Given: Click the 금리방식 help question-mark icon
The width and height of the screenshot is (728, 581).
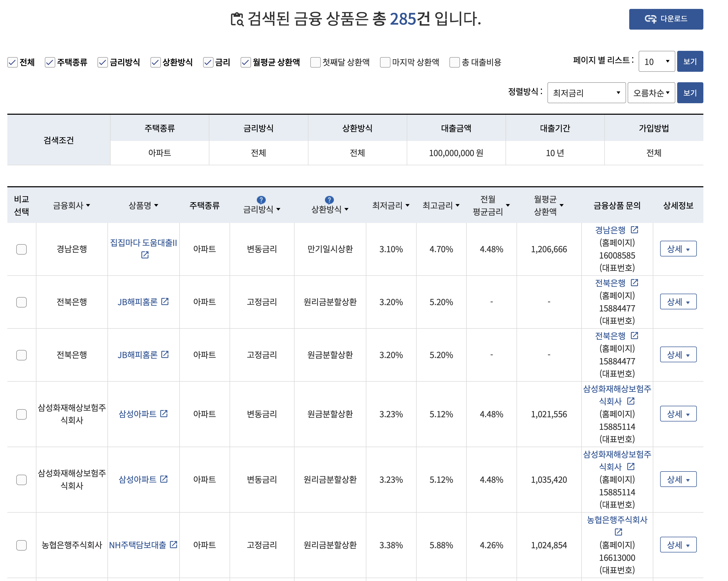Looking at the screenshot, I should pos(261,200).
